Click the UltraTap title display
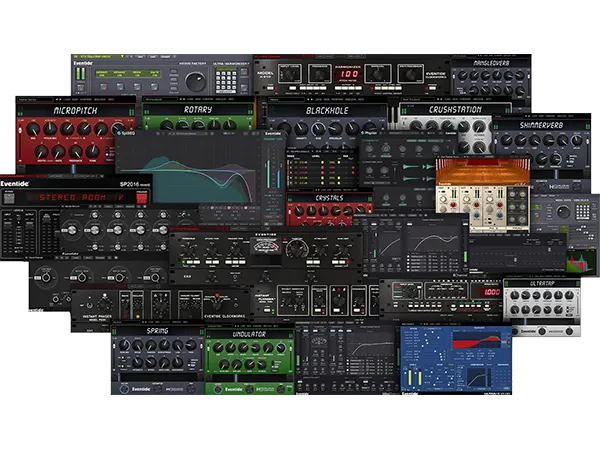 542,284
